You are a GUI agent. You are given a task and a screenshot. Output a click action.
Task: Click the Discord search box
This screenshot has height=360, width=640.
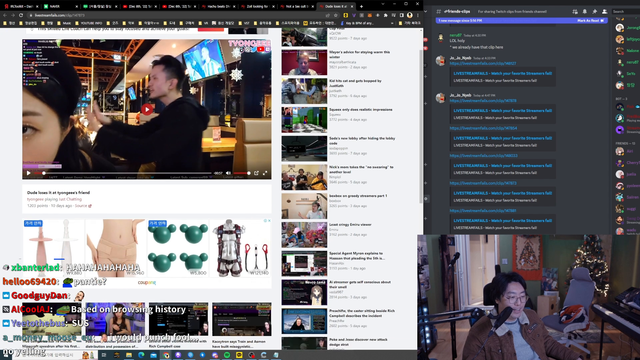[626, 11]
